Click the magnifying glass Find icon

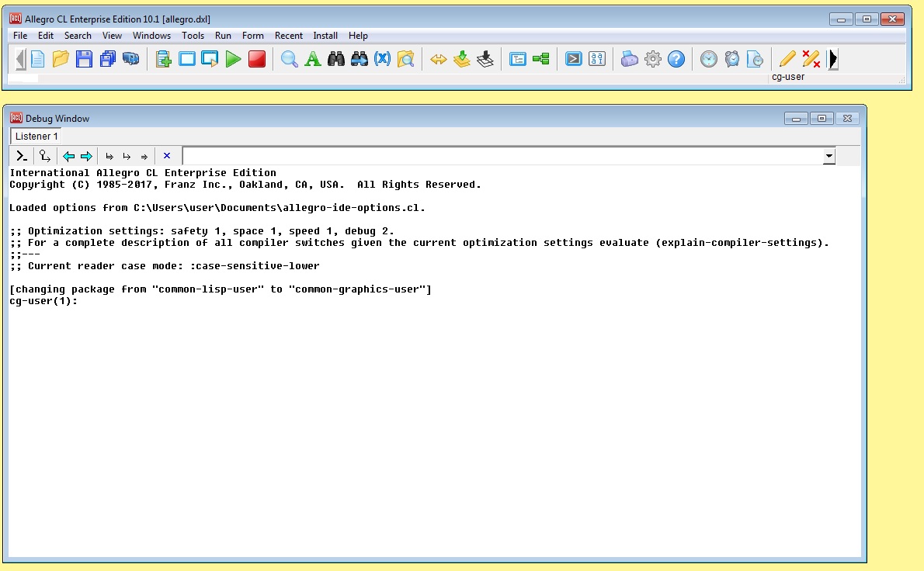[x=290, y=59]
